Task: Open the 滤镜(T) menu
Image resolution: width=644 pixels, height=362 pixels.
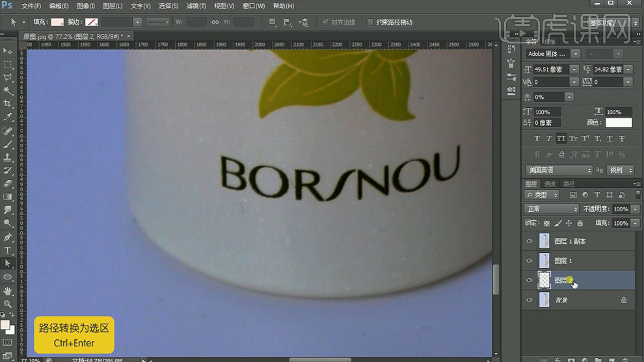Action: [196, 6]
